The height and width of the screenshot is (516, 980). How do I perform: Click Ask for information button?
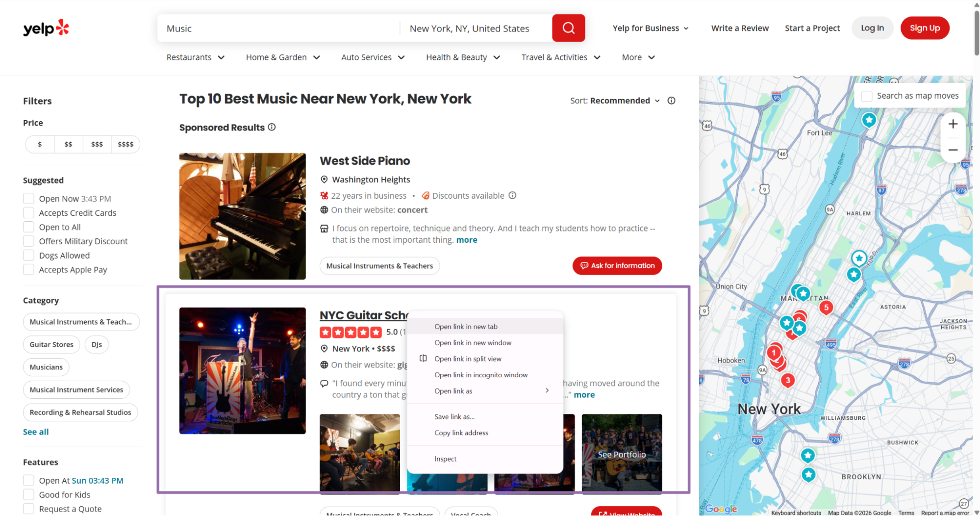point(617,265)
